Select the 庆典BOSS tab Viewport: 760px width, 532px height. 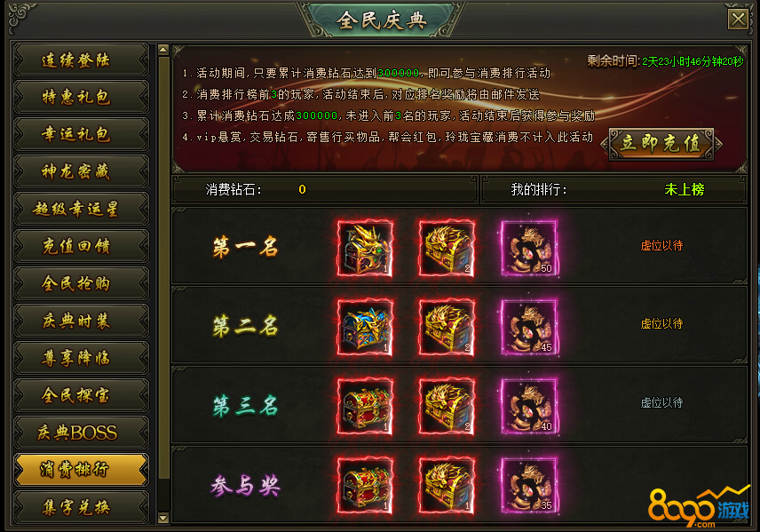(x=81, y=433)
